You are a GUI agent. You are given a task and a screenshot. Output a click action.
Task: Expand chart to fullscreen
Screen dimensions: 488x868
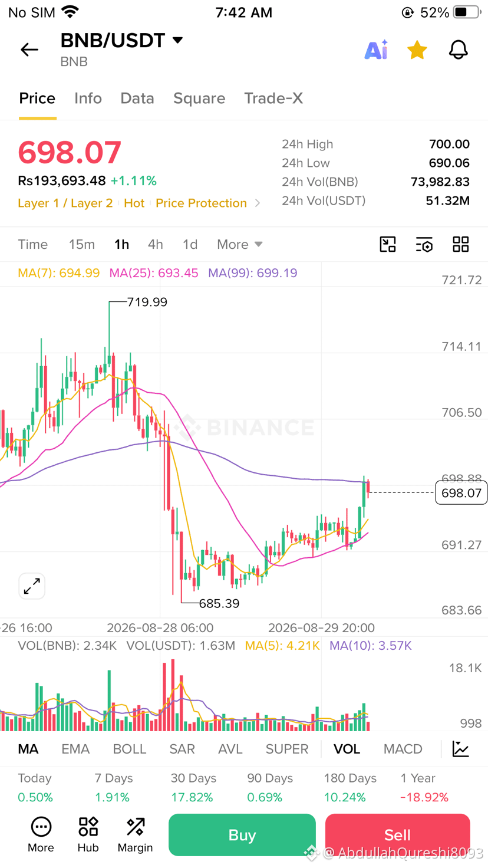32,586
